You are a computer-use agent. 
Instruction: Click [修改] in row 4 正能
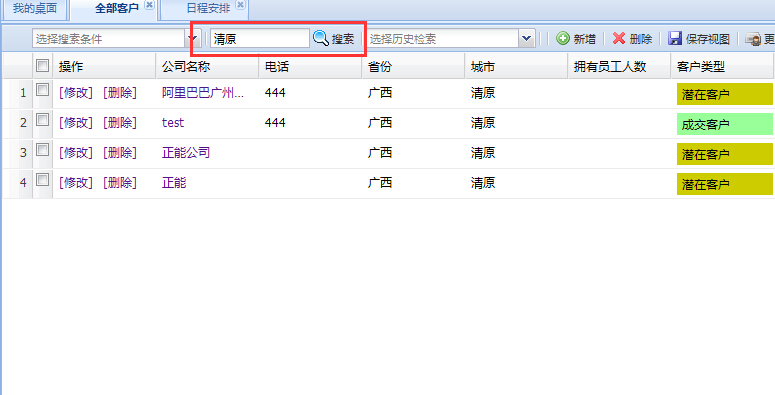(x=76, y=183)
